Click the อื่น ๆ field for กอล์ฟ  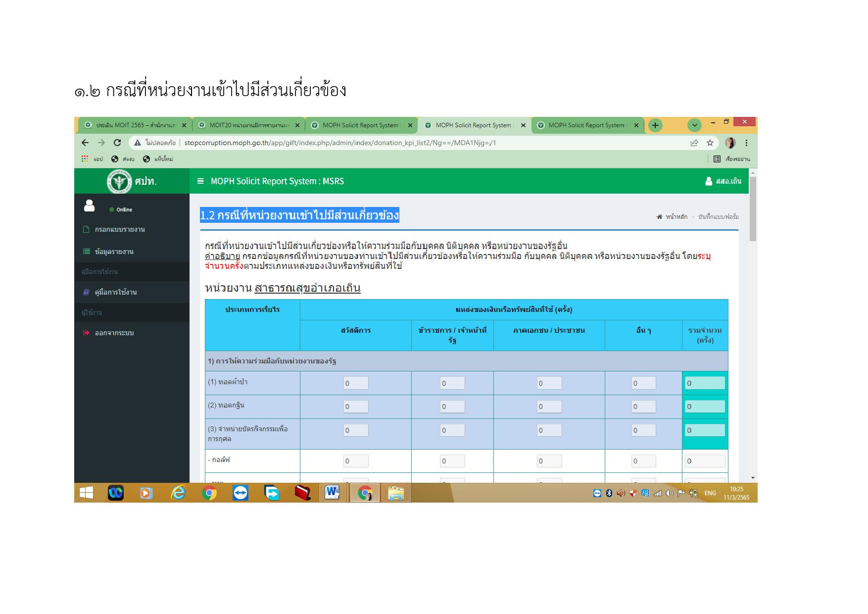(643, 461)
